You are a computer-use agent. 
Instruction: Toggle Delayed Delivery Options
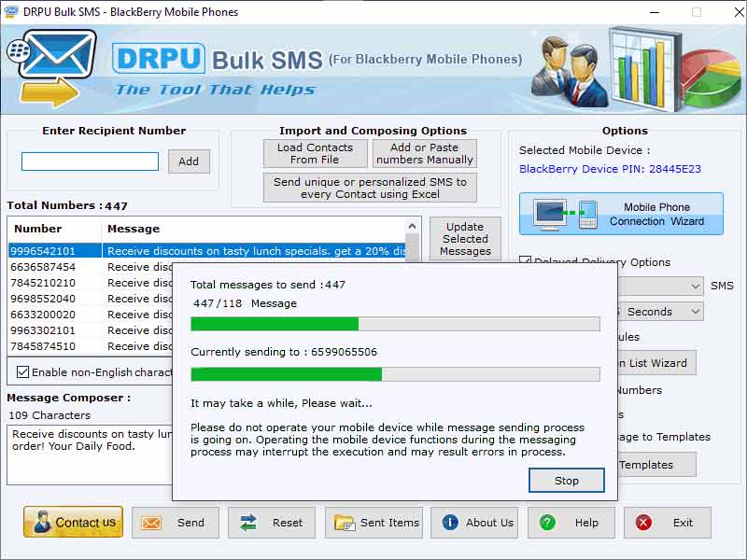[526, 262]
